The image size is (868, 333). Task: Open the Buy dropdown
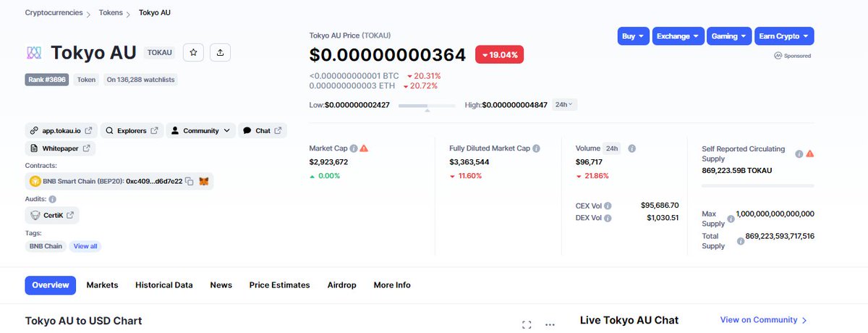pos(634,36)
